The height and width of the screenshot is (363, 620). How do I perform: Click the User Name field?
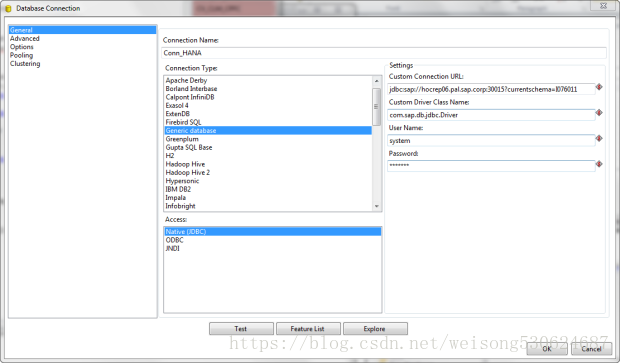click(x=491, y=141)
